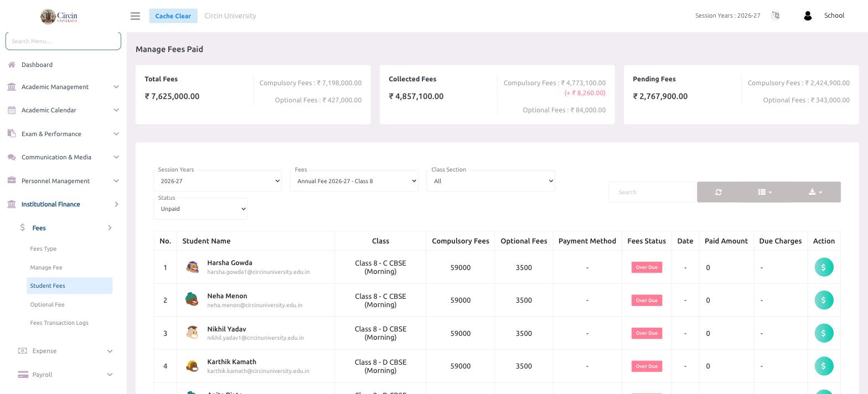Click Harsha Gowda's over due badge
This screenshot has width=868, height=394.
(647, 267)
